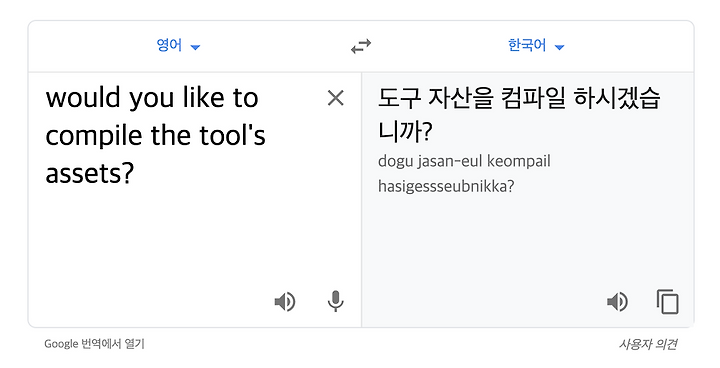
Task: Open the Google 번역에서 열기 link
Action: pos(94,344)
